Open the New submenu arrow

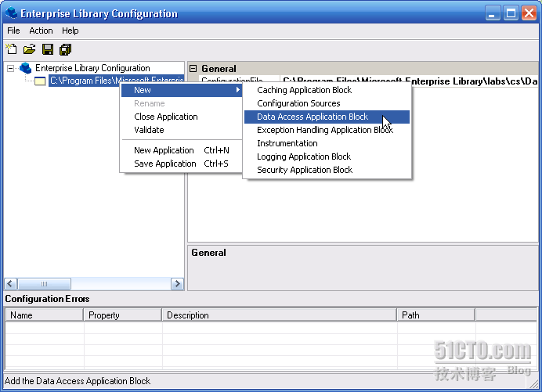point(238,90)
